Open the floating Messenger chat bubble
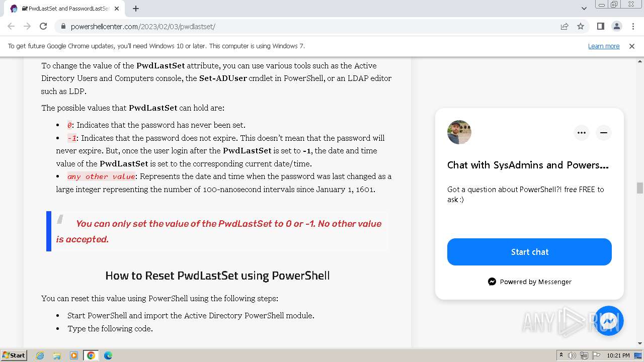 pyautogui.click(x=609, y=321)
